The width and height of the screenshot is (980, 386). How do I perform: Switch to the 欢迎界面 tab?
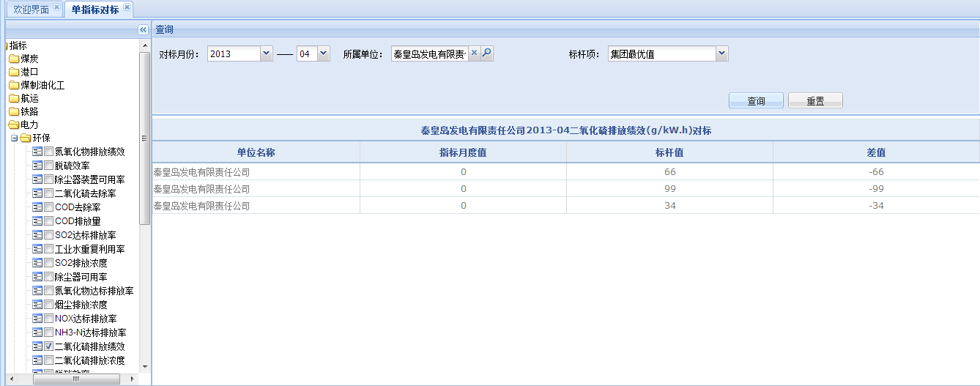coord(31,10)
